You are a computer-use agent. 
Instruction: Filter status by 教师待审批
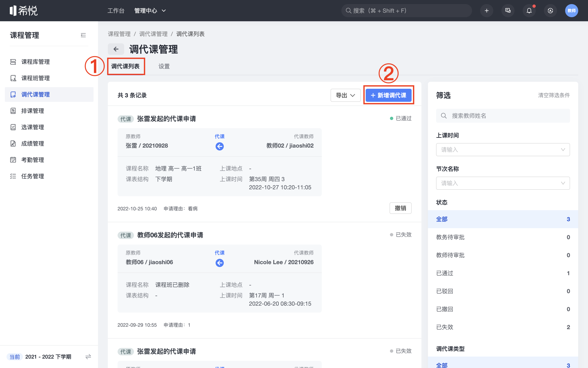pyautogui.click(x=503, y=255)
